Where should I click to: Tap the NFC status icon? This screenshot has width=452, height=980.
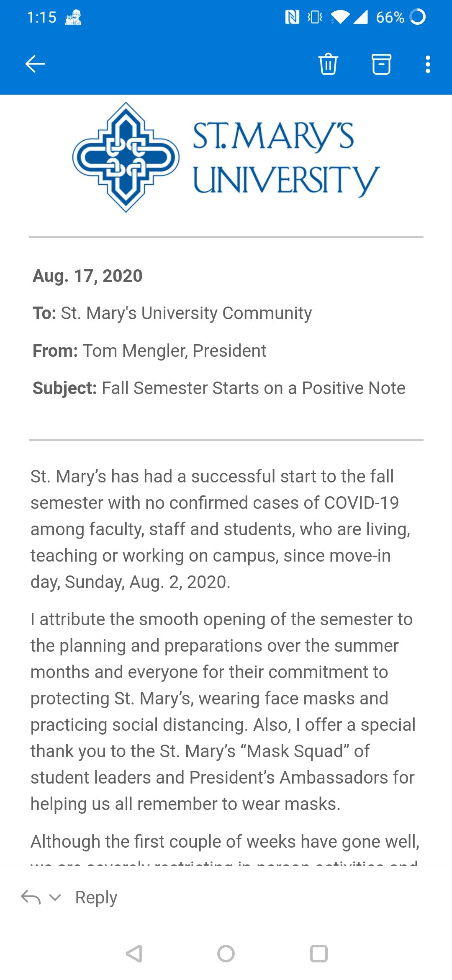coord(292,17)
